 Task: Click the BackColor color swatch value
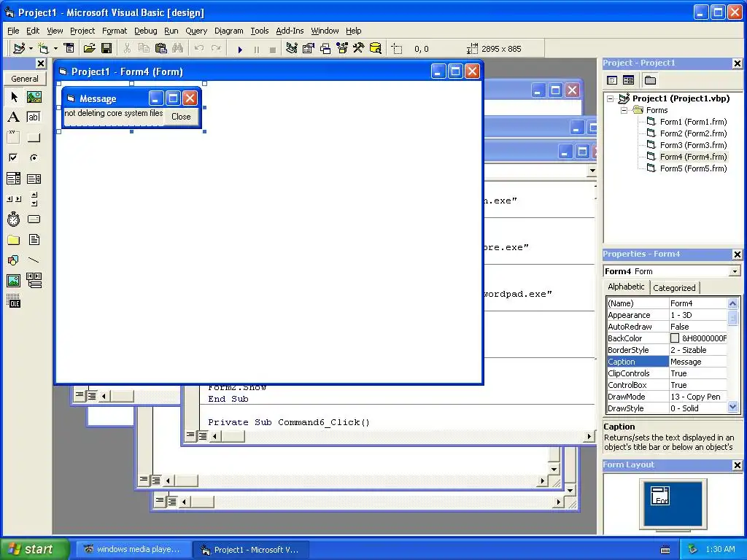(675, 338)
